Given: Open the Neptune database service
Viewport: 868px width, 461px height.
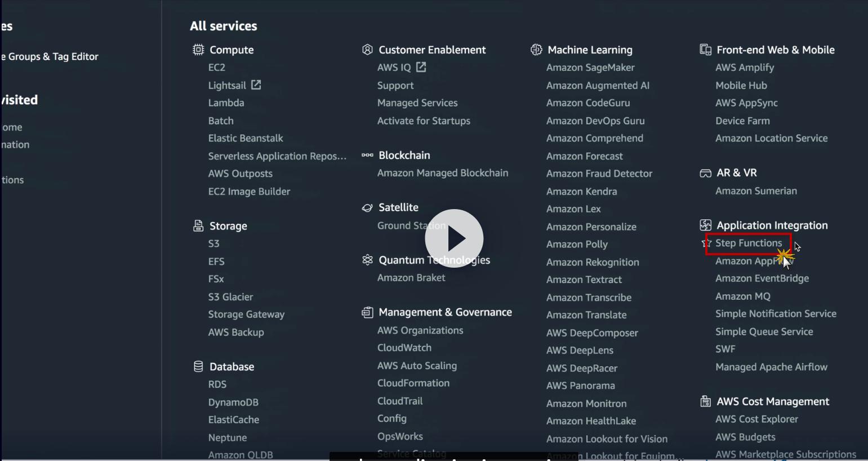Looking at the screenshot, I should tap(228, 438).
